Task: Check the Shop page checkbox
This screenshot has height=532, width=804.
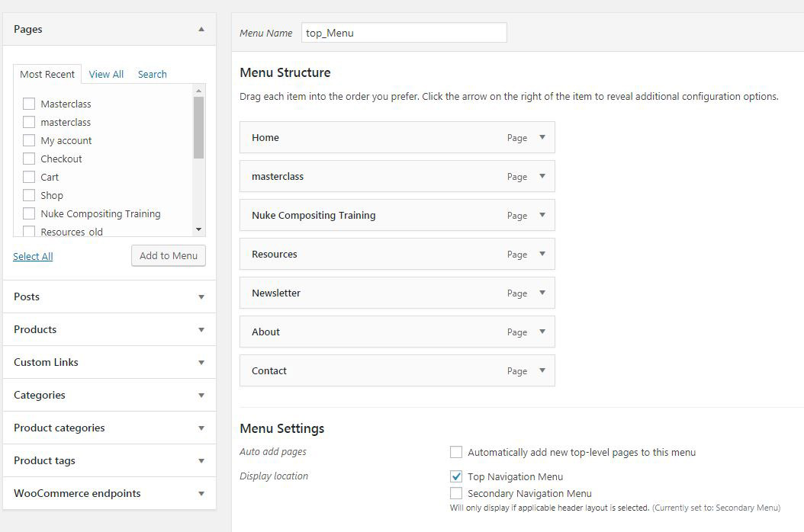Action: coord(29,195)
